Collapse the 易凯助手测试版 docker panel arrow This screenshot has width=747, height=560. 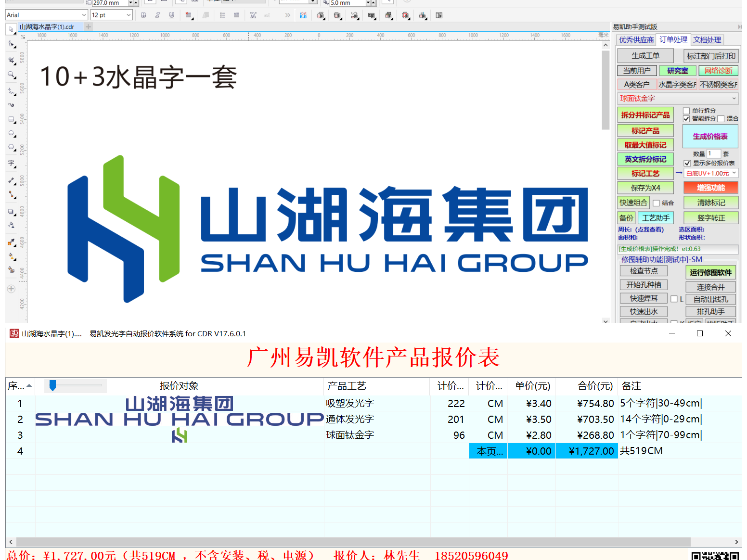pyautogui.click(x=739, y=27)
